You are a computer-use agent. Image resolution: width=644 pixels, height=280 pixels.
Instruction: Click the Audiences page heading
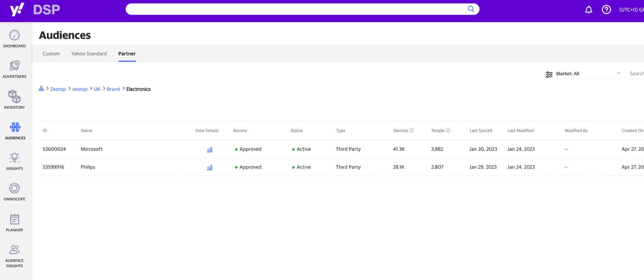pyautogui.click(x=65, y=35)
